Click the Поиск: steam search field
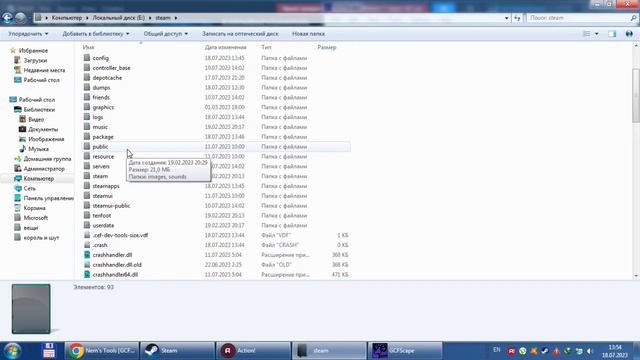This screenshot has width=640, height=360. 582,18
